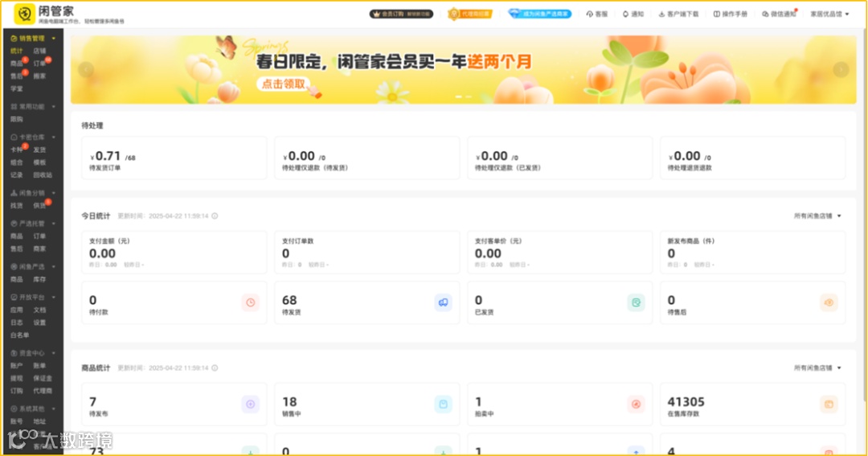Screen dimensions: 868x456
Task: Click blue icon on 销售中 card
Action: (443, 404)
